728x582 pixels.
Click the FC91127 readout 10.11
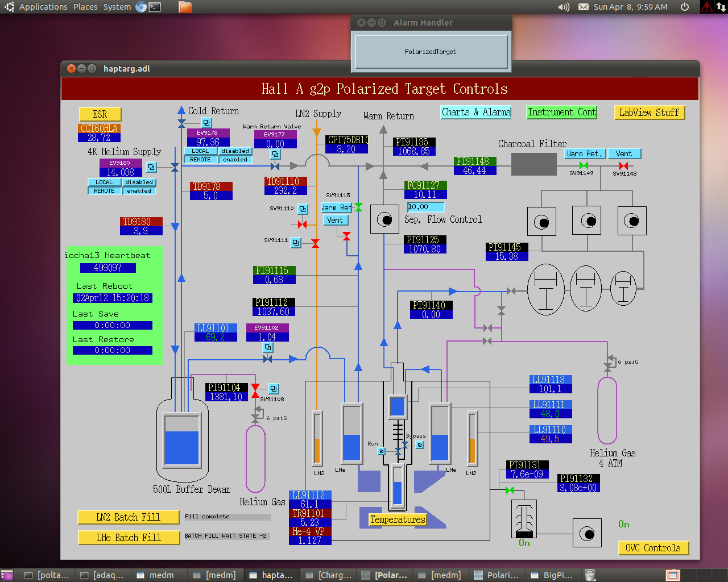pos(425,194)
